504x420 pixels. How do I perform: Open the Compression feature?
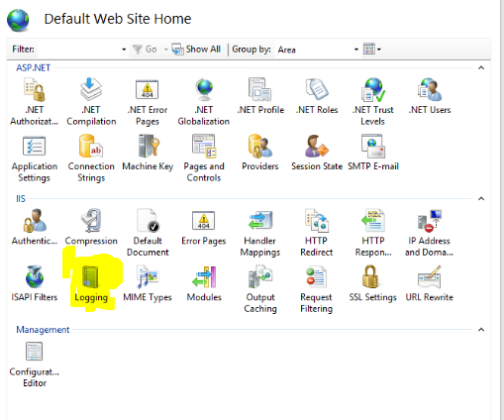91,227
